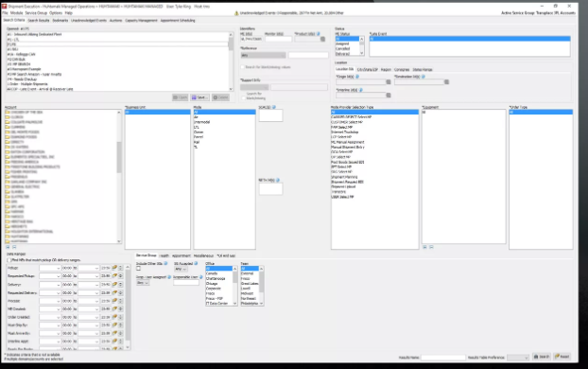Open the Module menu
The height and width of the screenshot is (369, 588).
pos(16,13)
